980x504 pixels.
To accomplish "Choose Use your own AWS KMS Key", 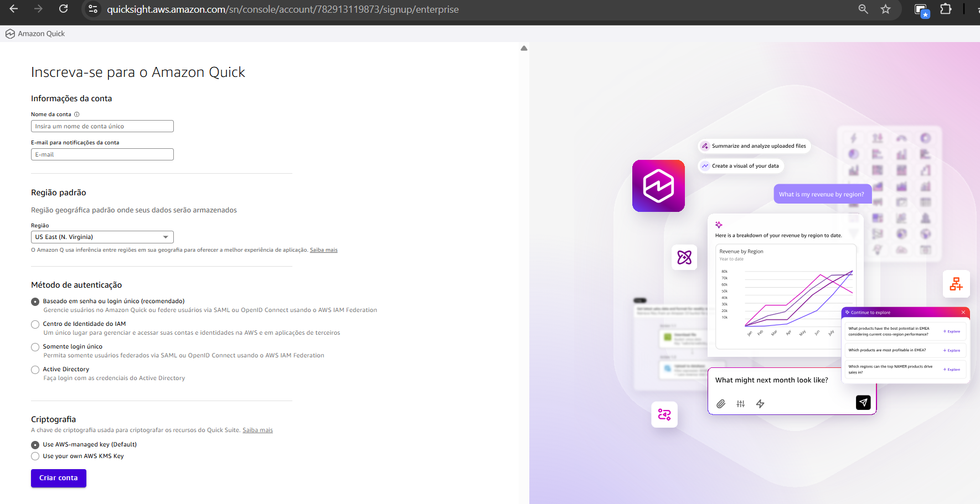I will coord(35,456).
